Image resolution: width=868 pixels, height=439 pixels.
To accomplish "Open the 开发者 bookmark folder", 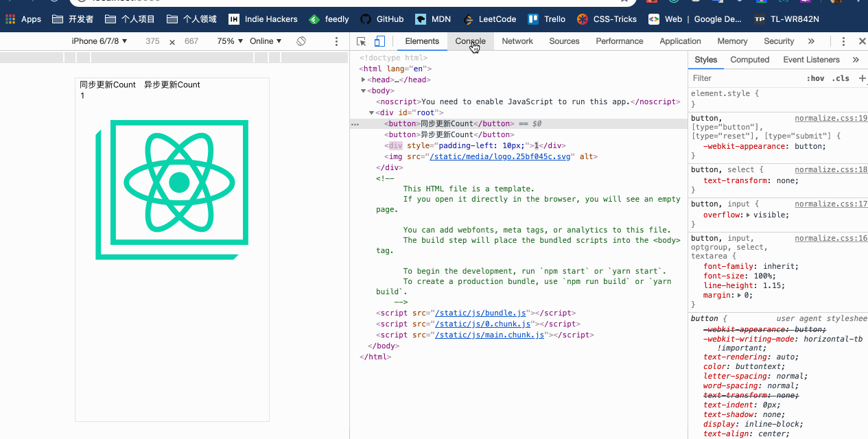I will [73, 19].
